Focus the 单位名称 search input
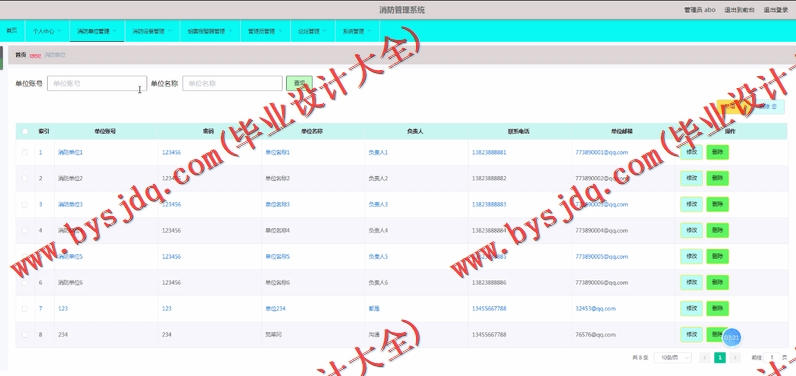The image size is (796, 376). (233, 83)
